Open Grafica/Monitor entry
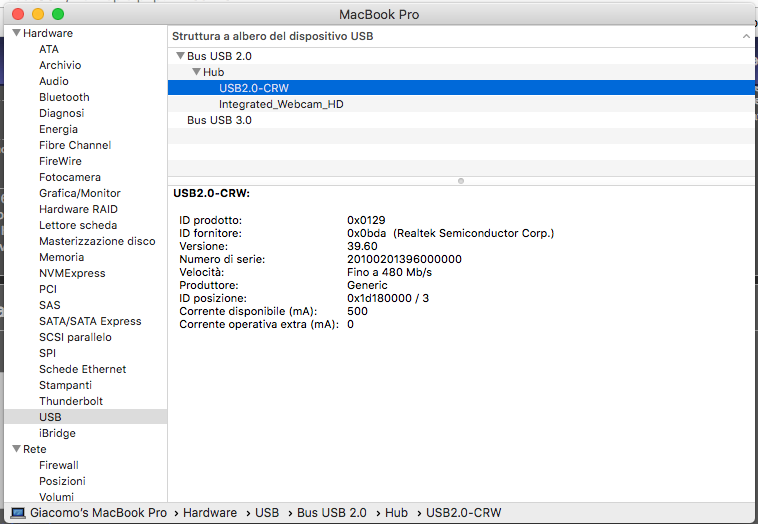 pyautogui.click(x=80, y=193)
